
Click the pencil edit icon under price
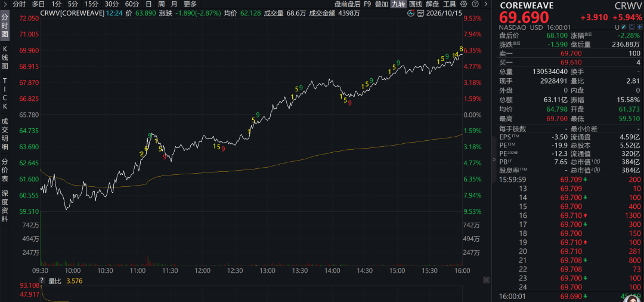click(623, 27)
